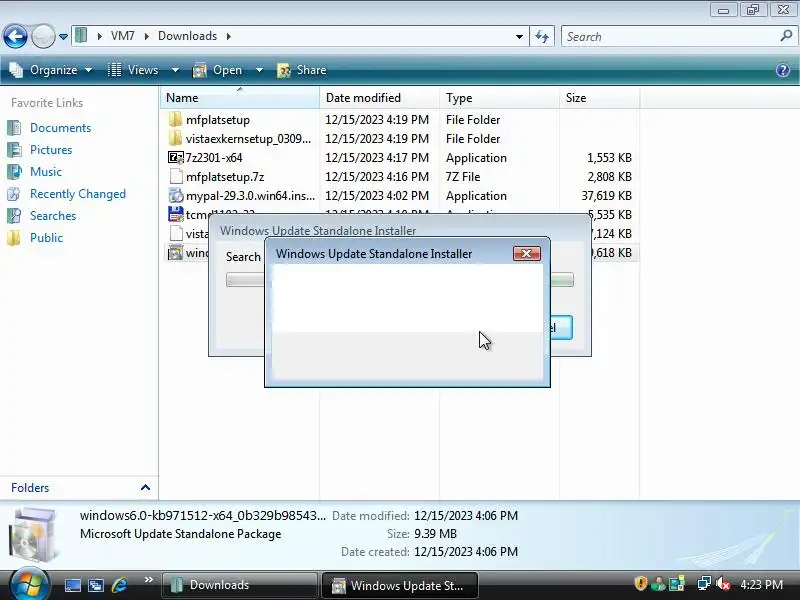800x600 pixels.
Task: Select the 7z2301-x64 application icon
Action: click(x=176, y=158)
